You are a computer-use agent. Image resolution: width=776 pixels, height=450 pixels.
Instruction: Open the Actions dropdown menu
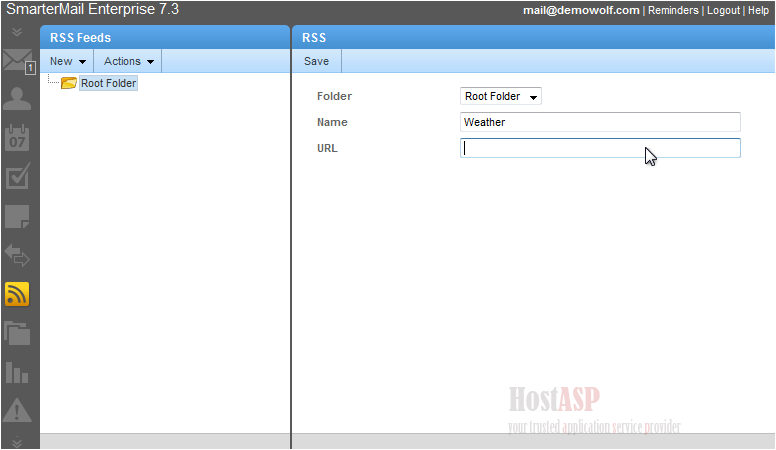[128, 61]
